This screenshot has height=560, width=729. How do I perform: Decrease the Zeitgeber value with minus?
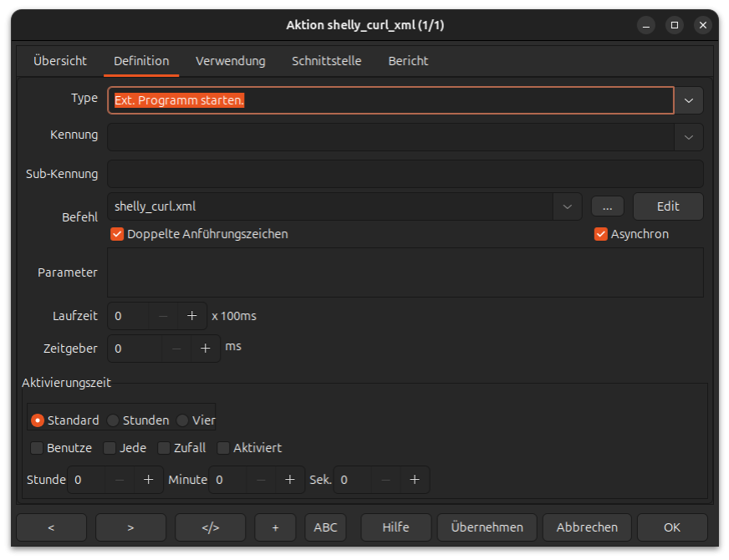pos(177,349)
